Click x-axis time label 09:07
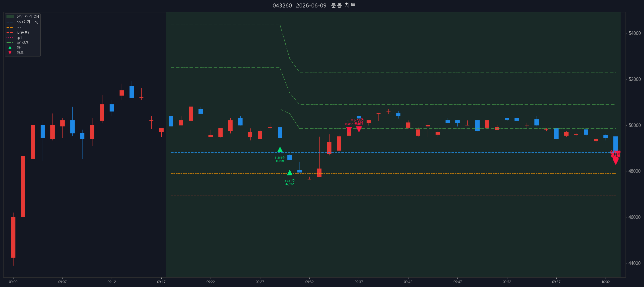 63,282
